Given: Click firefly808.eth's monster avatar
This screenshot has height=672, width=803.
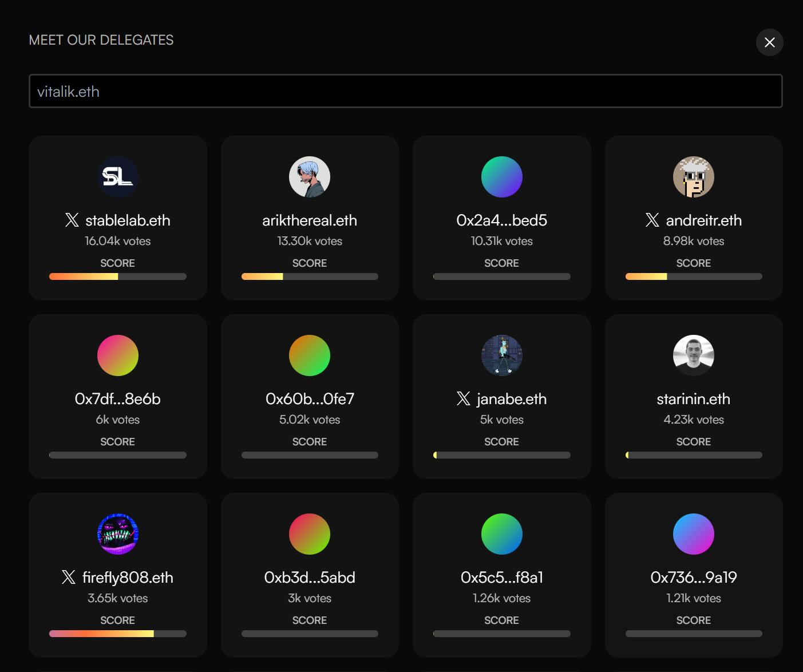Looking at the screenshot, I should pyautogui.click(x=118, y=534).
